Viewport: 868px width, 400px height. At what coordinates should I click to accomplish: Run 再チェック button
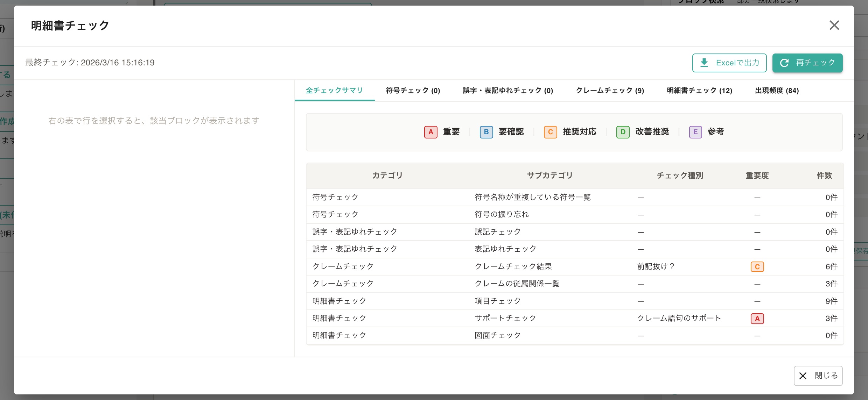[807, 63]
